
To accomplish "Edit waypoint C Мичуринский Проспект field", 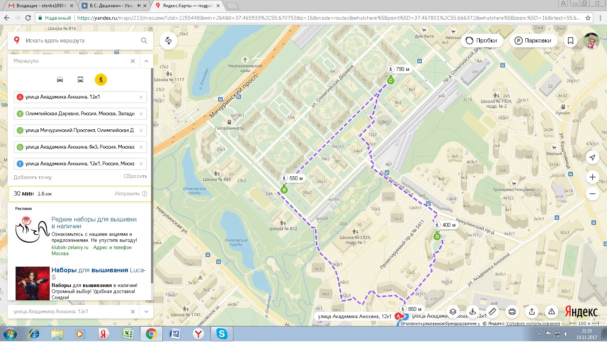I will [x=80, y=130].
